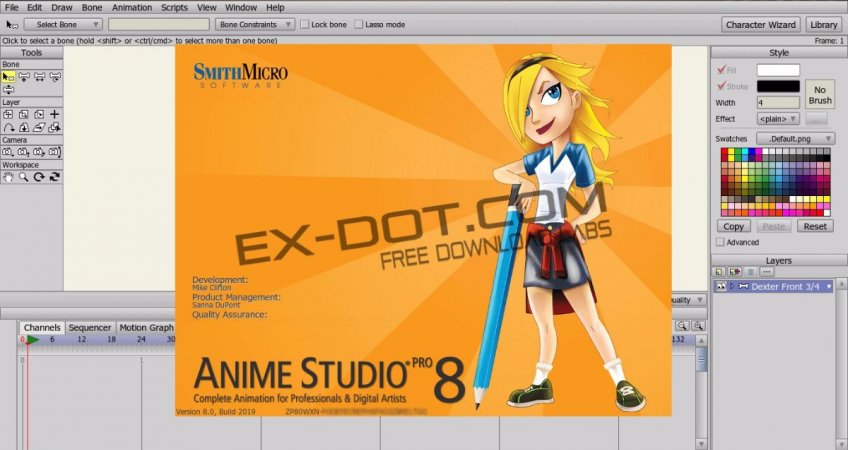Screen dimensions: 848x450
Task: Click the first Camera tool icon
Action: 8,152
